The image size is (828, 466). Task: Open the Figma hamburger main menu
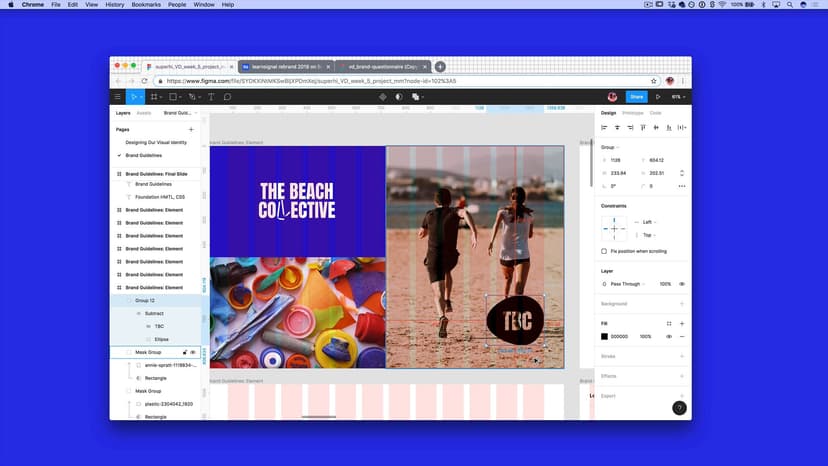click(x=118, y=97)
